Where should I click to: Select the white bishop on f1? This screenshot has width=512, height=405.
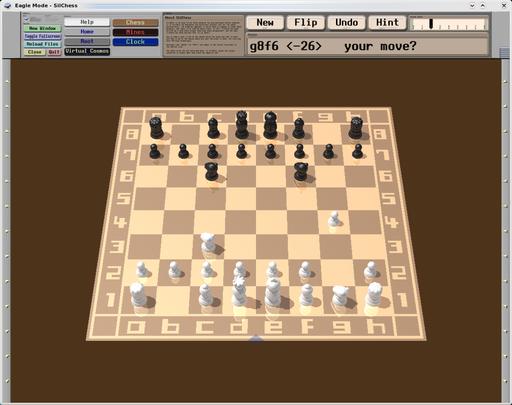coord(306,295)
